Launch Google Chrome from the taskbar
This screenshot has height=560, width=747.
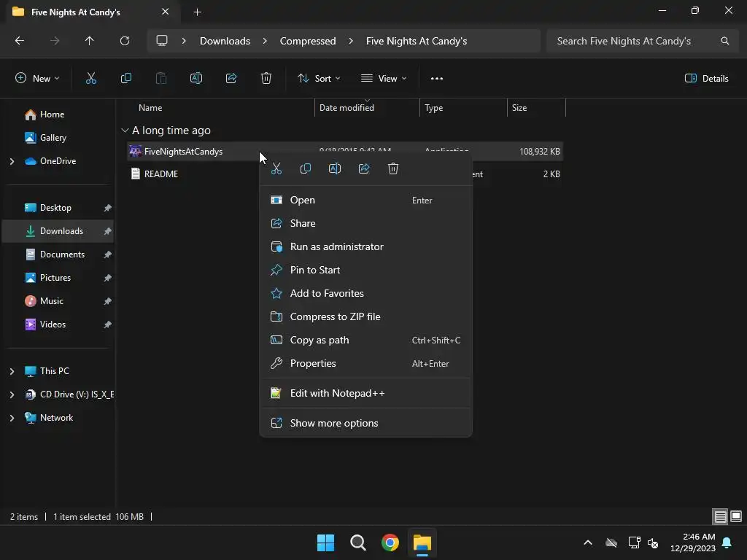click(x=390, y=542)
